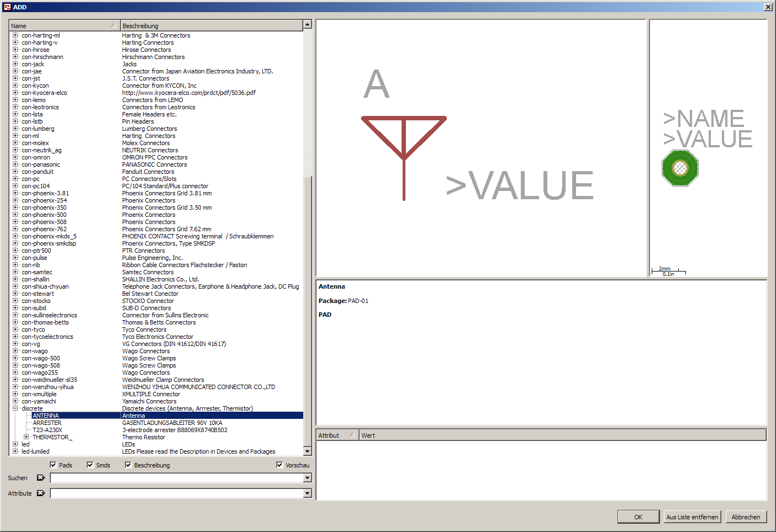
Task: Click the Wert column header
Action: pos(562,435)
